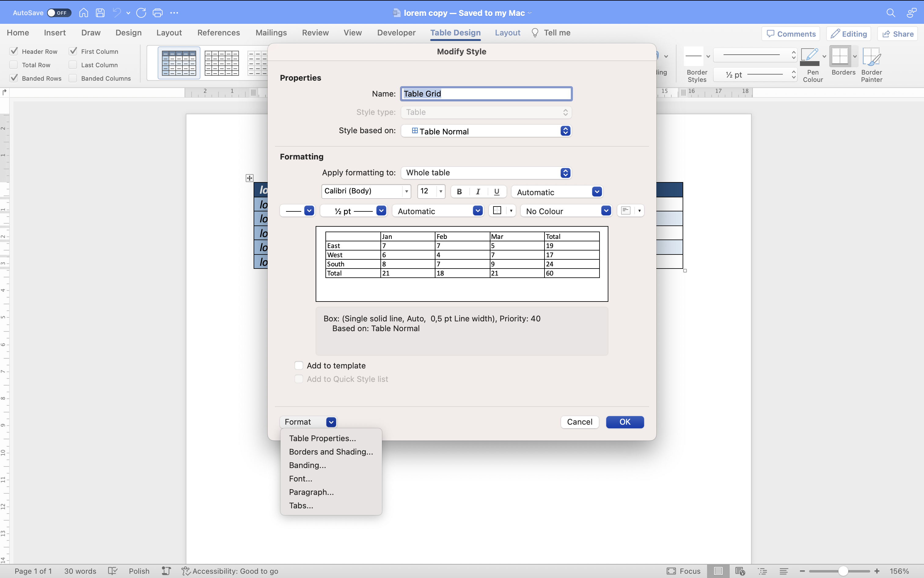Enable Add to template checkbox
Screen dimensions: 924x578
[x=299, y=365]
